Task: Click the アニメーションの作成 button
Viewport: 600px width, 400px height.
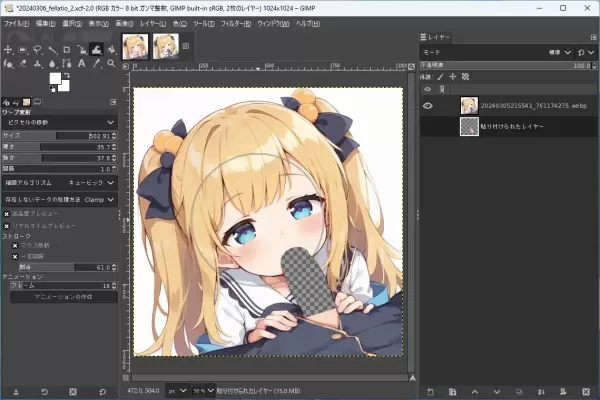Action: 64,297
